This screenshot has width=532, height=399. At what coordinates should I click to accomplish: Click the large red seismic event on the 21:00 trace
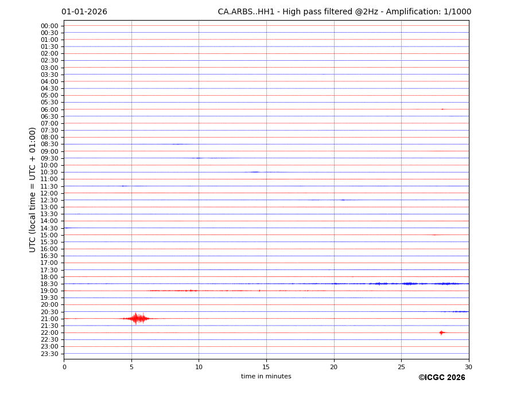[x=137, y=318]
